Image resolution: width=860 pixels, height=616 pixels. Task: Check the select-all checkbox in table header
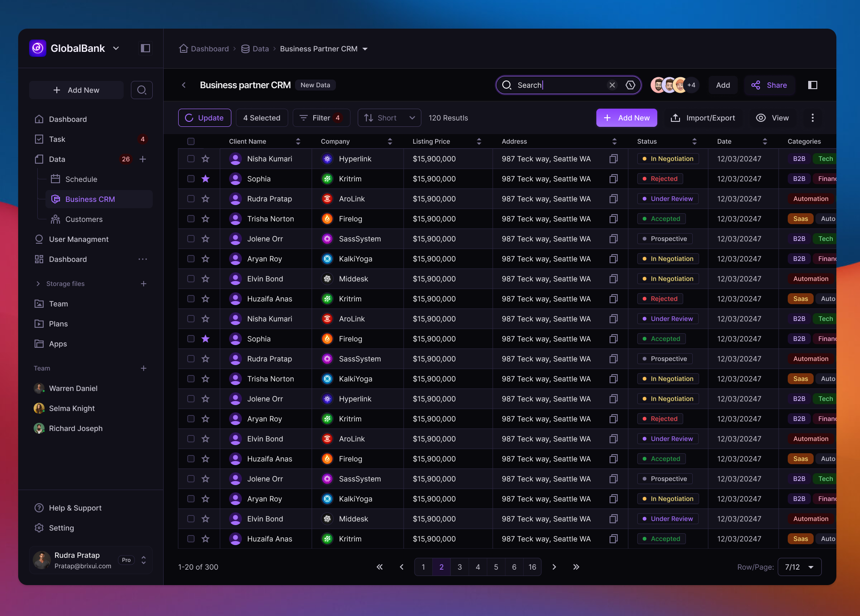click(x=191, y=141)
